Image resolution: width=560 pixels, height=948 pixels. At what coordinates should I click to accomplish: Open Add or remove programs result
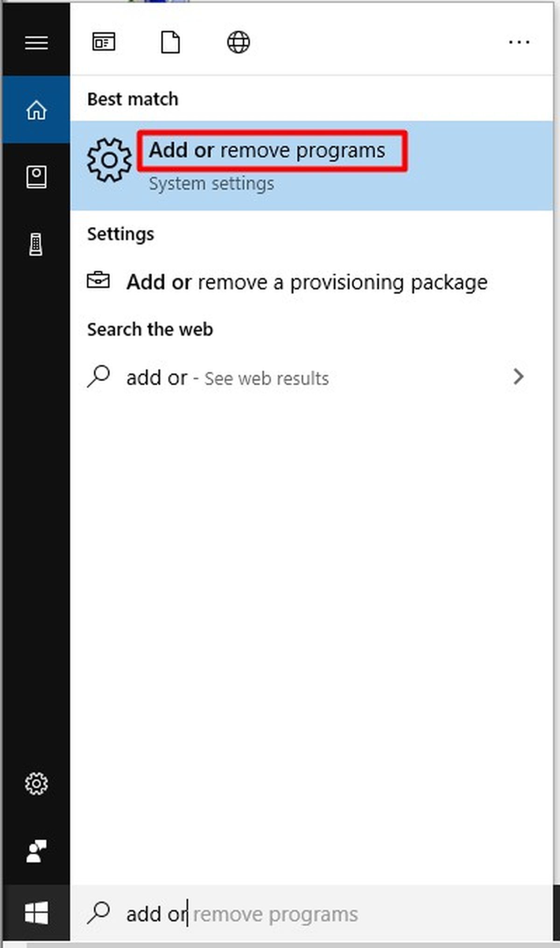pos(312,165)
